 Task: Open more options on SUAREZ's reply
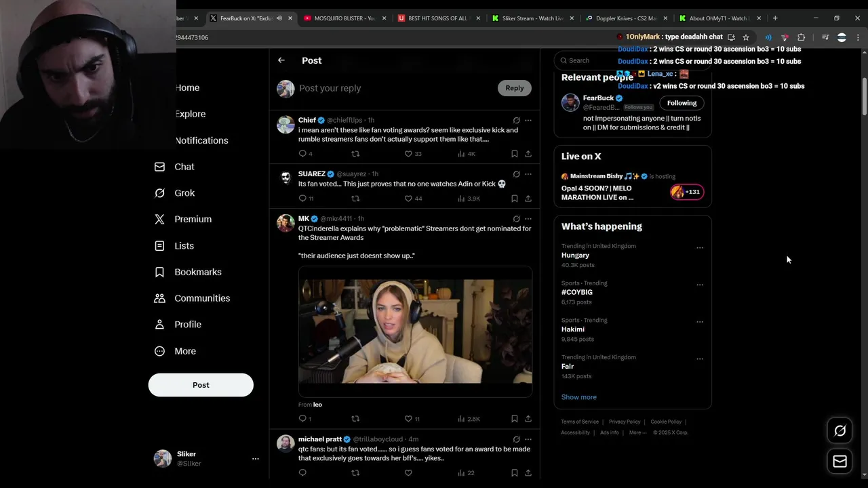[x=528, y=174]
